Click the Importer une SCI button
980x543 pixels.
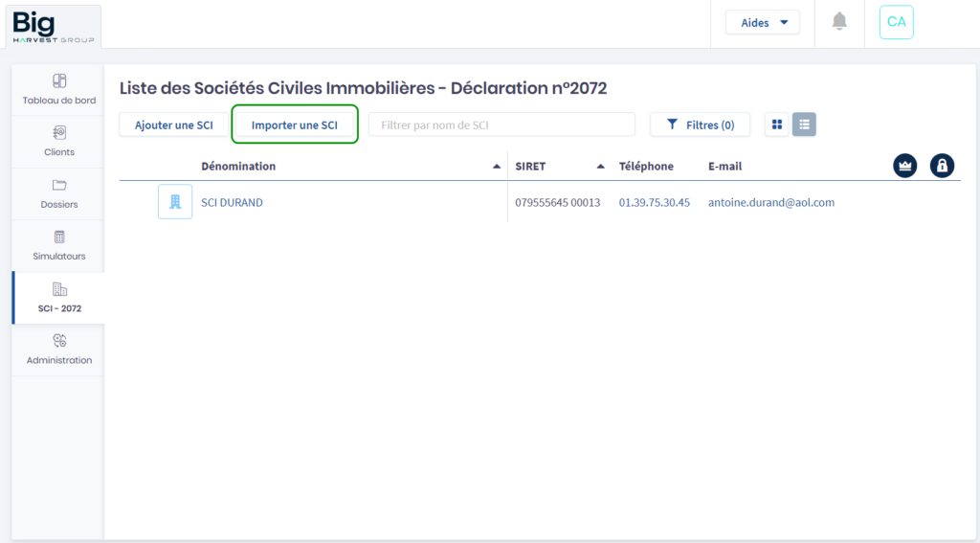point(295,125)
